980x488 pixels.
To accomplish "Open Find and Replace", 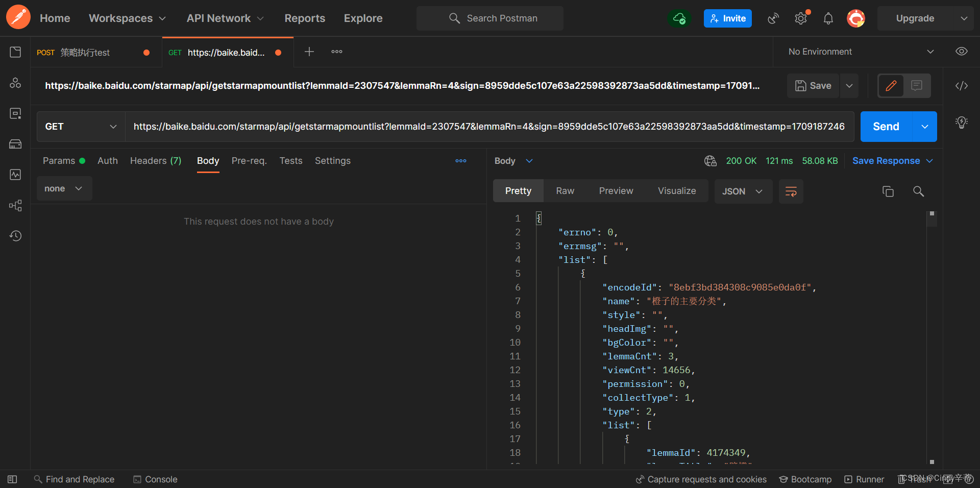I will [74, 479].
